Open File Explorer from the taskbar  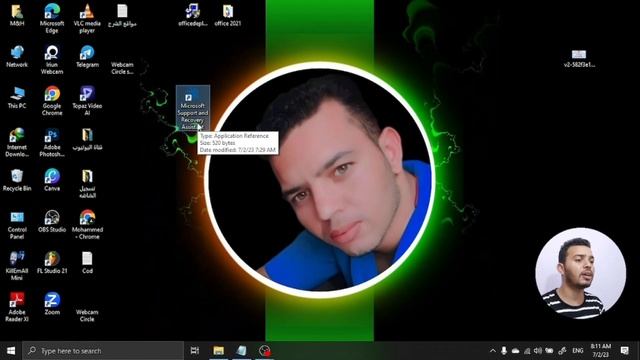point(218,351)
